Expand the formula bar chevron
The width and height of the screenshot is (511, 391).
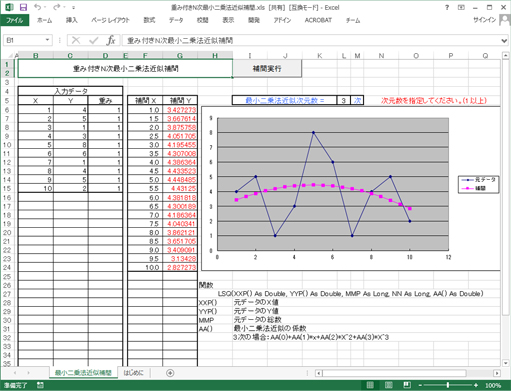pyautogui.click(x=504, y=40)
